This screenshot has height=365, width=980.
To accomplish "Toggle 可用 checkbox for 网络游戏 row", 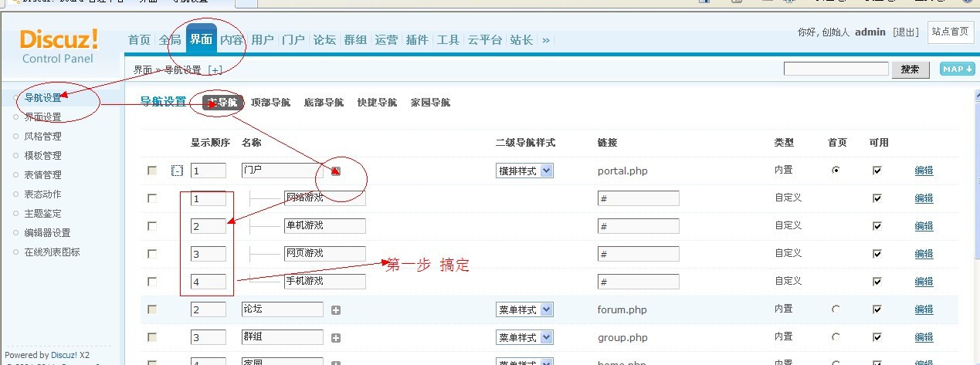I will (x=877, y=198).
